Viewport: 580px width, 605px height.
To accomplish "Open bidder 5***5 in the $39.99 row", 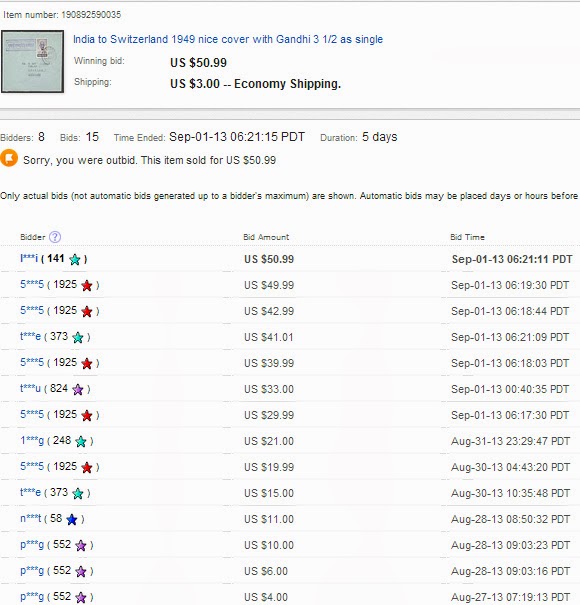I will [x=32, y=362].
